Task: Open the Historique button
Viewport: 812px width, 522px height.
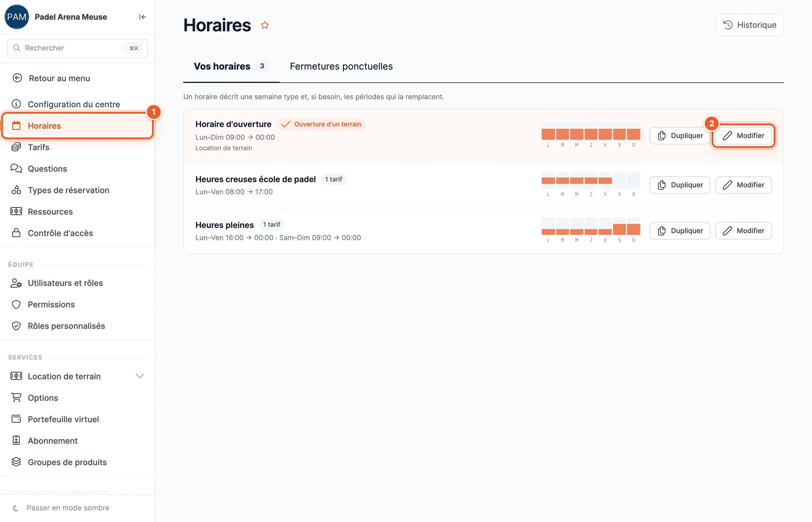Action: (x=750, y=25)
